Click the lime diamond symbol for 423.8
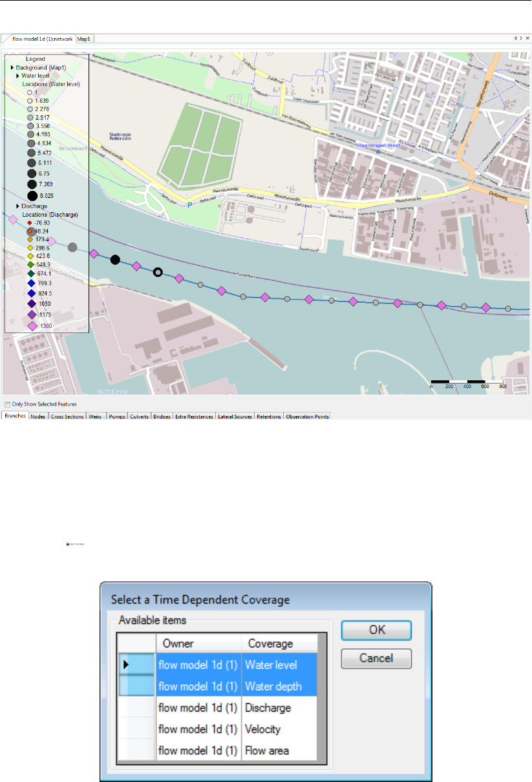Image resolution: width=532 pixels, height=782 pixels. point(30,256)
